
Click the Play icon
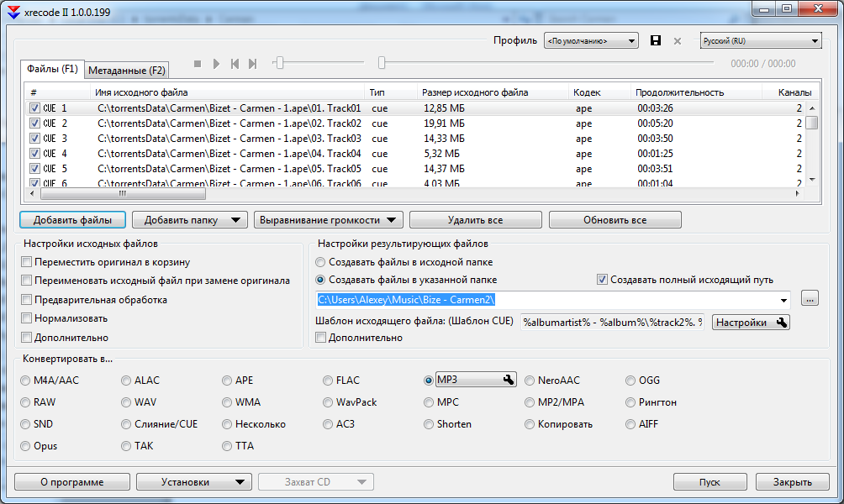pos(216,64)
